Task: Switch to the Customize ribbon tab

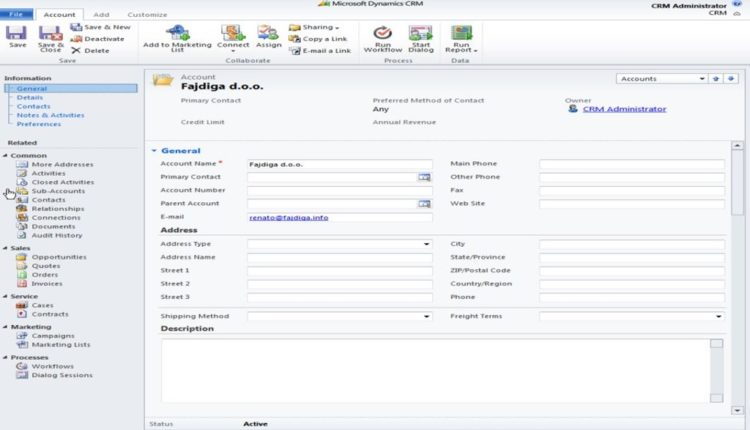Action: 147,15
